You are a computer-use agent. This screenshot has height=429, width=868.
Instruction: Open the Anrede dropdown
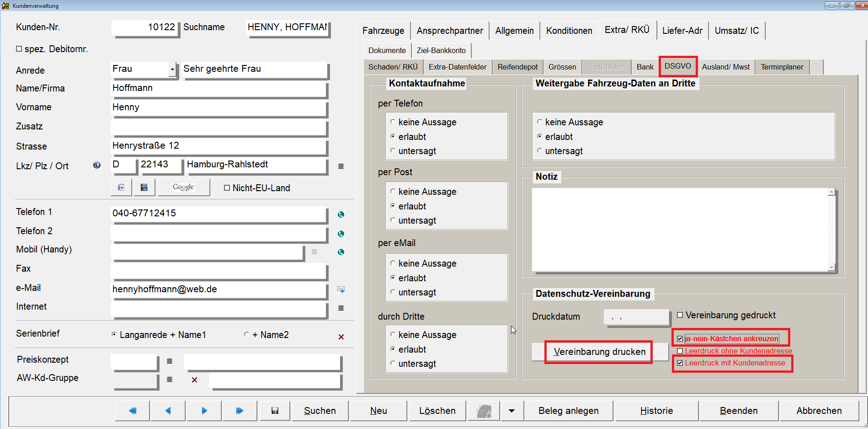point(172,70)
